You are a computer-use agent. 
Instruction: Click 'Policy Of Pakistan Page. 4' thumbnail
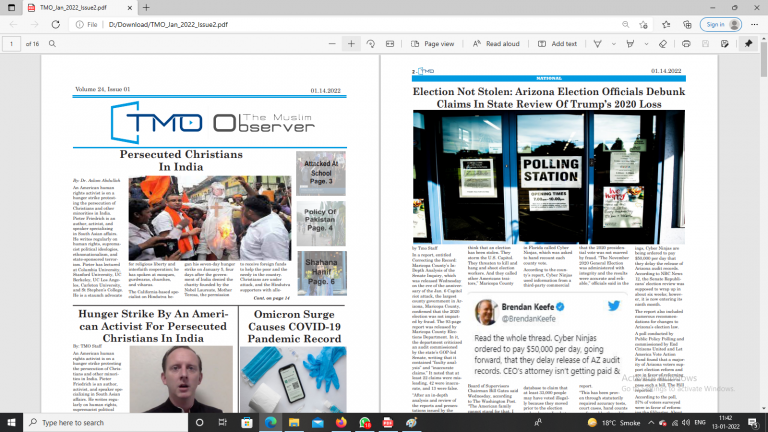[321, 223]
